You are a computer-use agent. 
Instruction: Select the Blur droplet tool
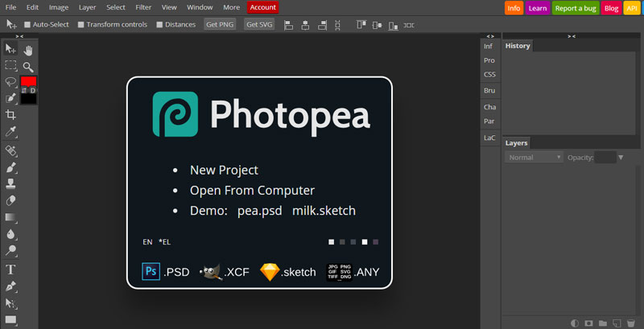coord(10,234)
